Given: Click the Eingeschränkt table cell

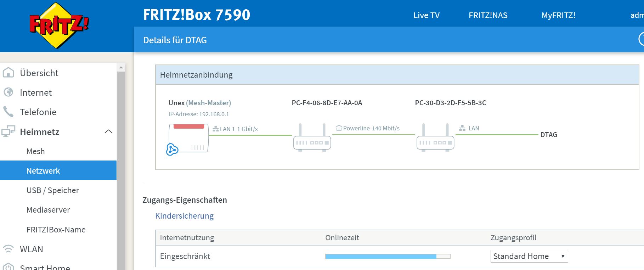Looking at the screenshot, I should coord(185,256).
